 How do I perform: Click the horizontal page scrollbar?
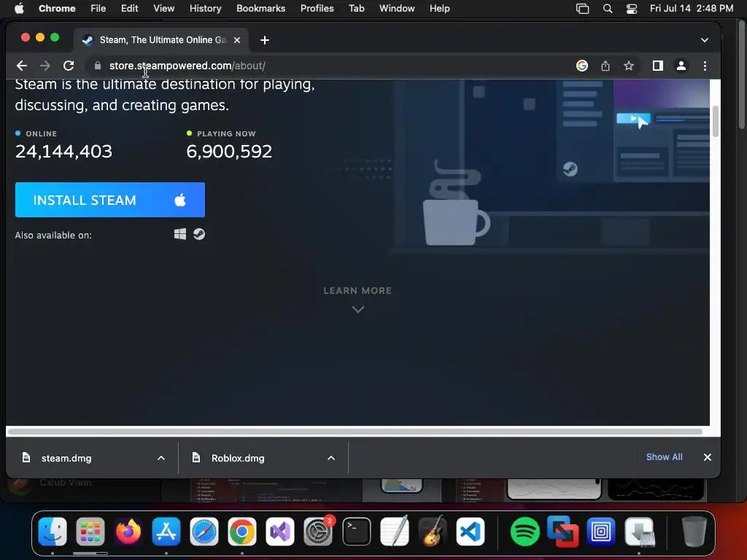click(355, 432)
